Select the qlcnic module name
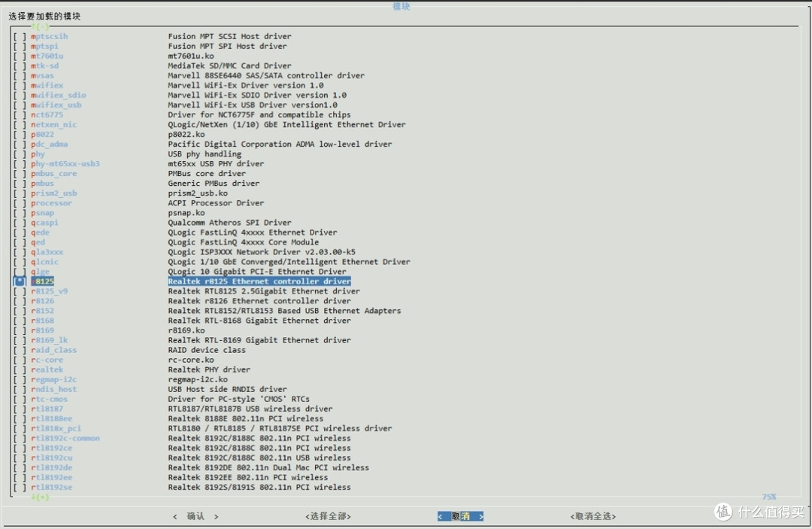The height and width of the screenshot is (529, 812). [x=44, y=262]
